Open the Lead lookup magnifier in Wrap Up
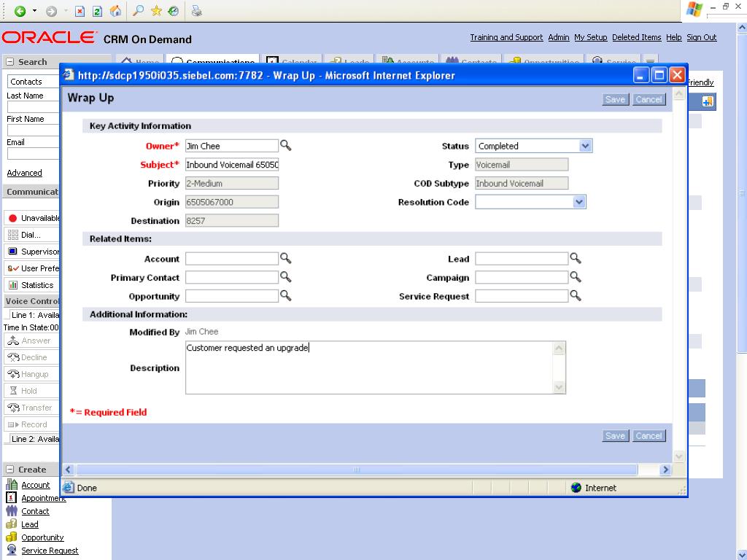 click(x=576, y=258)
